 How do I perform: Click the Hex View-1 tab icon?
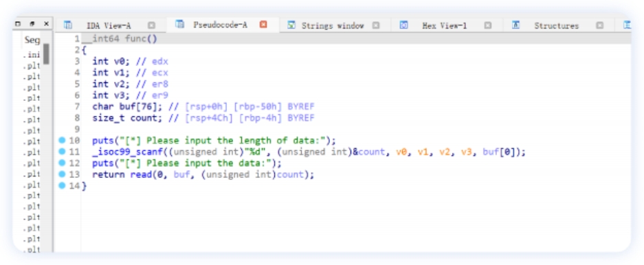403,25
